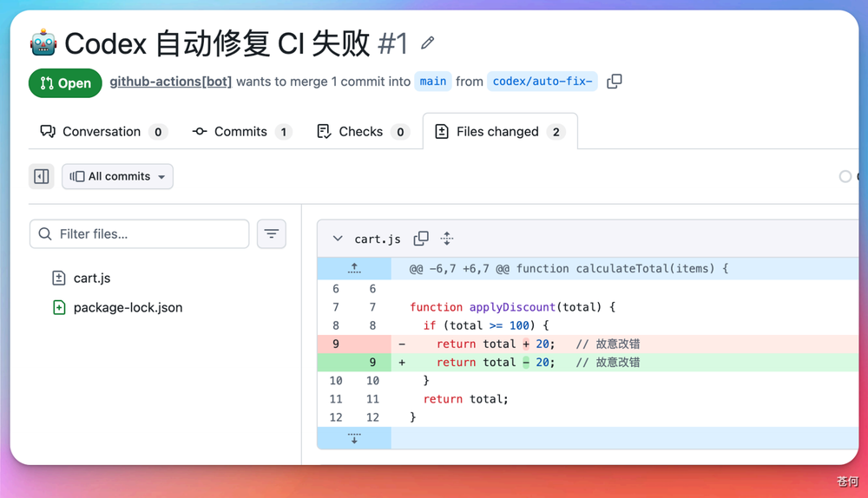Open the github-actions[bot] profile link
This screenshot has height=498, width=868.
[x=170, y=82]
